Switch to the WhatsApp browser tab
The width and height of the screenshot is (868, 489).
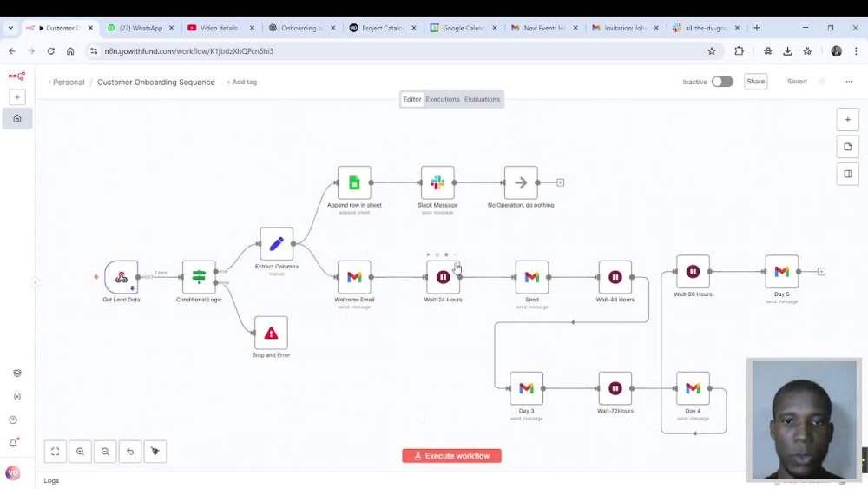[x=141, y=28]
